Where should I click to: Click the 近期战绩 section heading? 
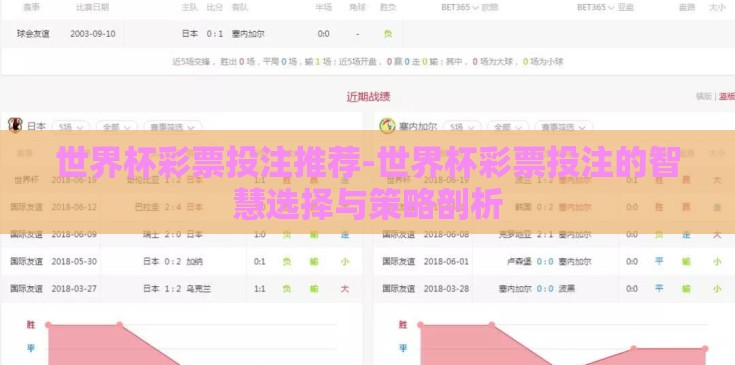368,97
